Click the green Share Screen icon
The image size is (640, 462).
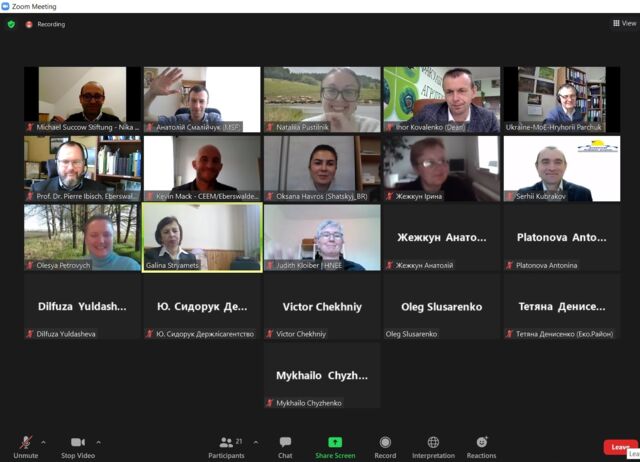[335, 442]
